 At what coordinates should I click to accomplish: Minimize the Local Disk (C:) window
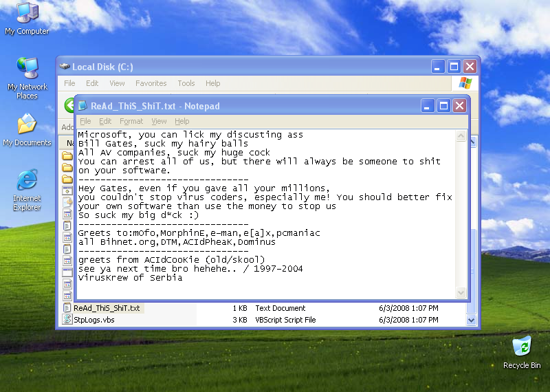[x=438, y=66]
